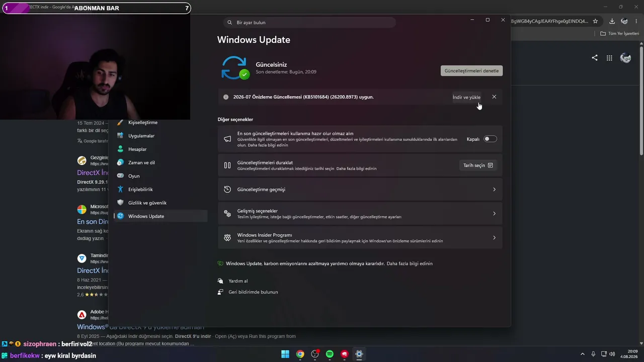Click the network icon in system tray
The width and height of the screenshot is (644, 362).
604,354
